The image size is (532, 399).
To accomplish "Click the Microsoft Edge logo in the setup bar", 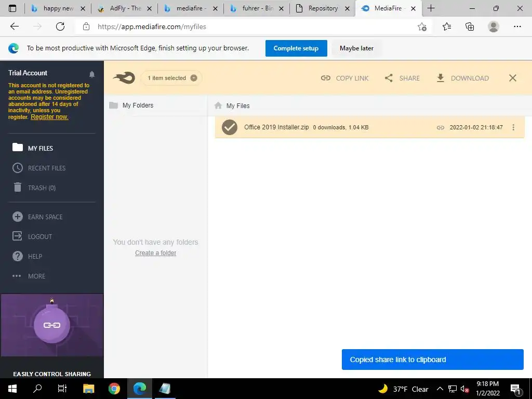I will [14, 48].
